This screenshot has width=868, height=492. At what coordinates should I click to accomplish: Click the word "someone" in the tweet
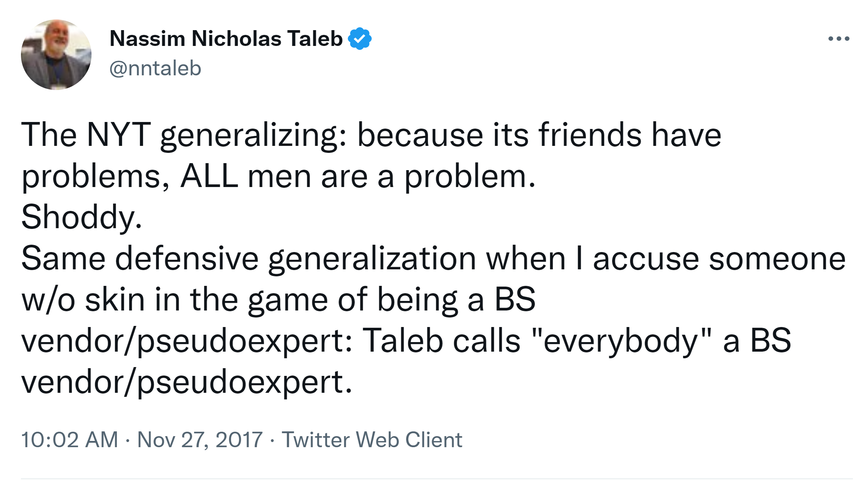pos(777,259)
